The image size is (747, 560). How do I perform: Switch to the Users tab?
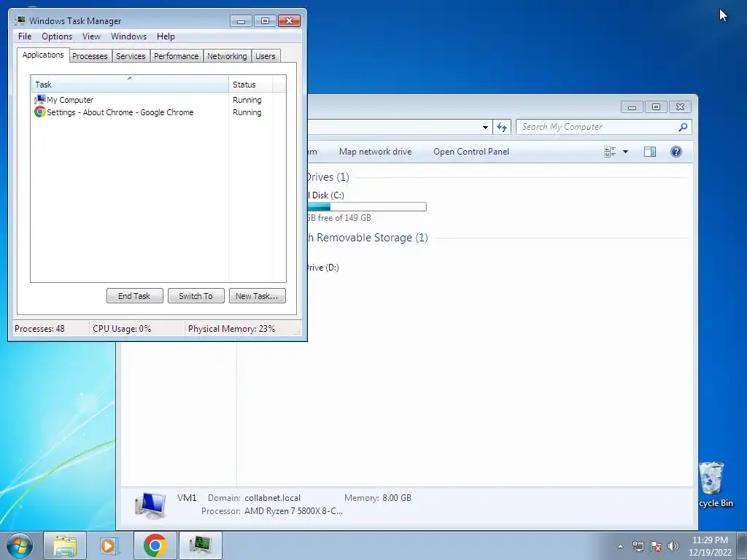point(265,56)
